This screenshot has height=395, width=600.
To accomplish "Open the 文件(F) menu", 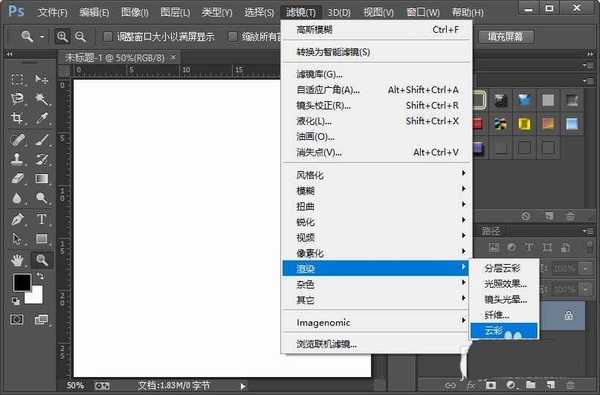I will (x=52, y=13).
